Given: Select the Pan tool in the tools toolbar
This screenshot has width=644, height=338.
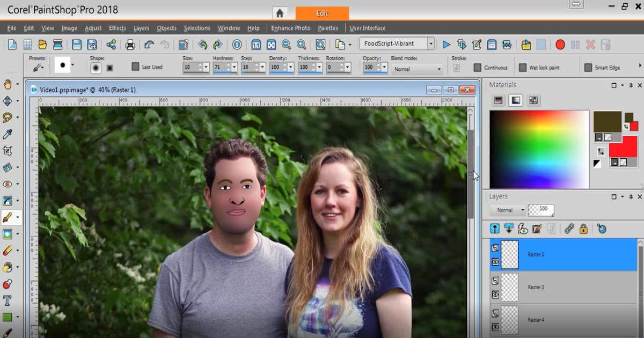Looking at the screenshot, I should 8,84.
